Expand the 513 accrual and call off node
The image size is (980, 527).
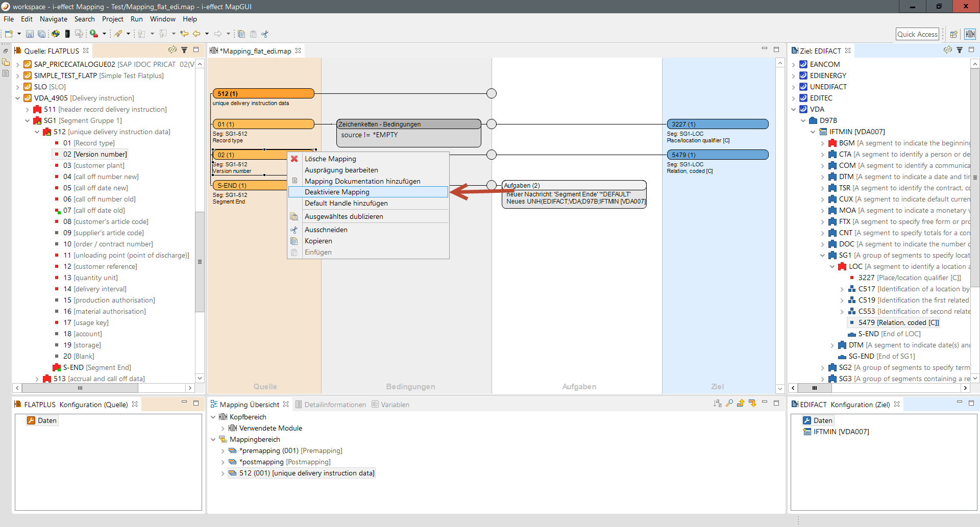click(x=37, y=379)
